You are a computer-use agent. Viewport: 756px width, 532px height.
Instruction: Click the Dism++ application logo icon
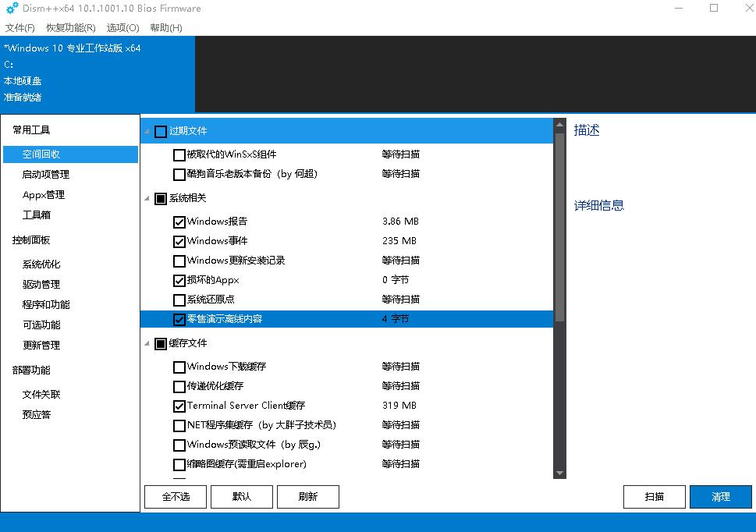pyautogui.click(x=10, y=9)
